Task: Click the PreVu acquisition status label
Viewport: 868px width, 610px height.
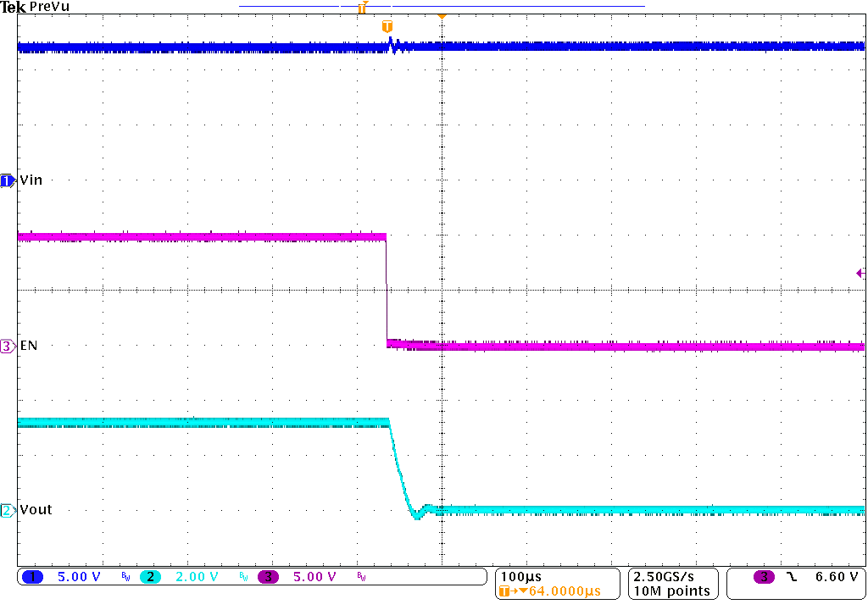Action: (51, 6)
